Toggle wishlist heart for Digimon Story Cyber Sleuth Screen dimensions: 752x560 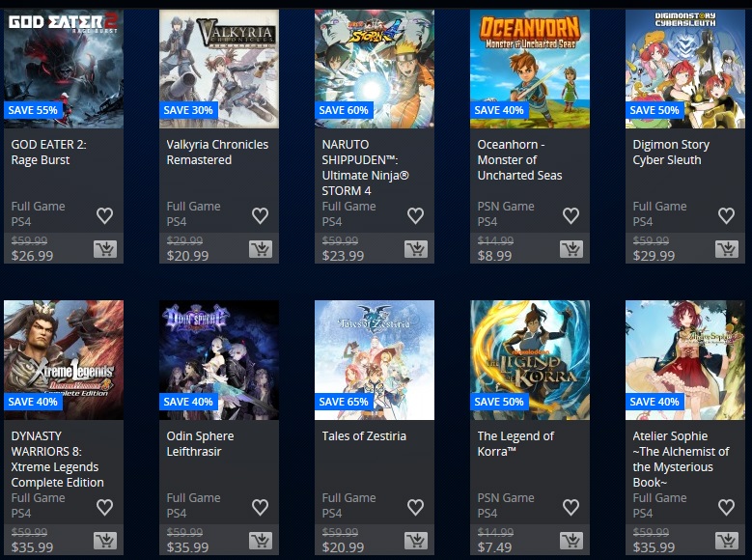point(726,216)
